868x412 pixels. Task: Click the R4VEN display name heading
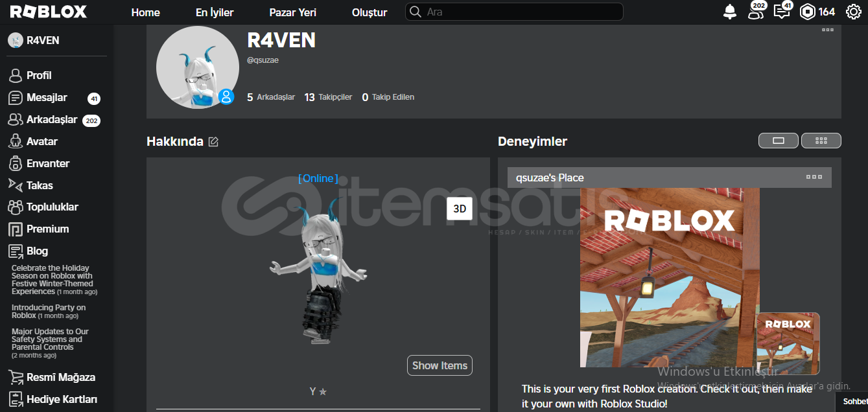[x=281, y=40]
